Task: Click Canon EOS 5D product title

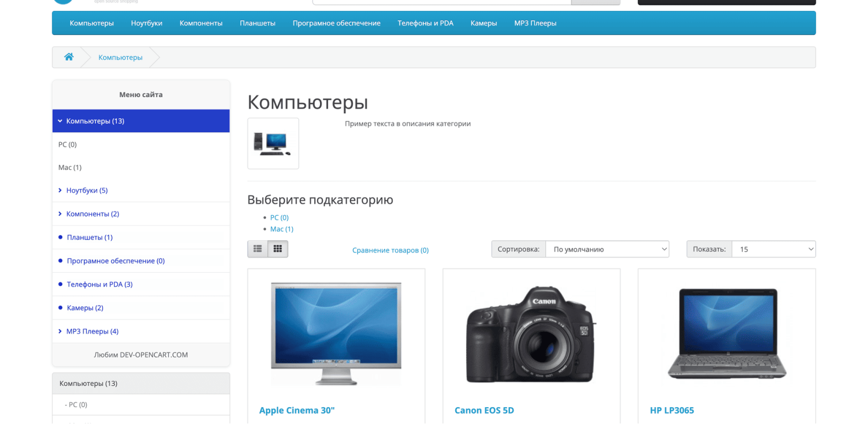Action: click(484, 410)
